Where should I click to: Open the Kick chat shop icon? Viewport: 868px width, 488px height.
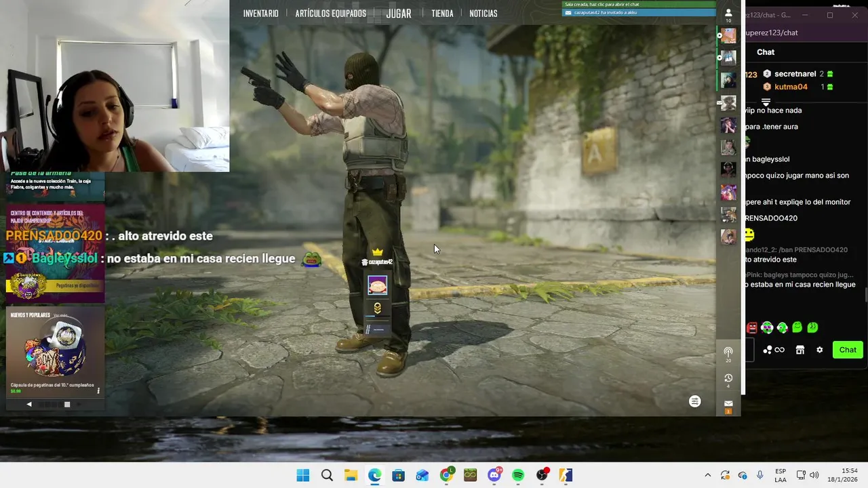coord(800,350)
